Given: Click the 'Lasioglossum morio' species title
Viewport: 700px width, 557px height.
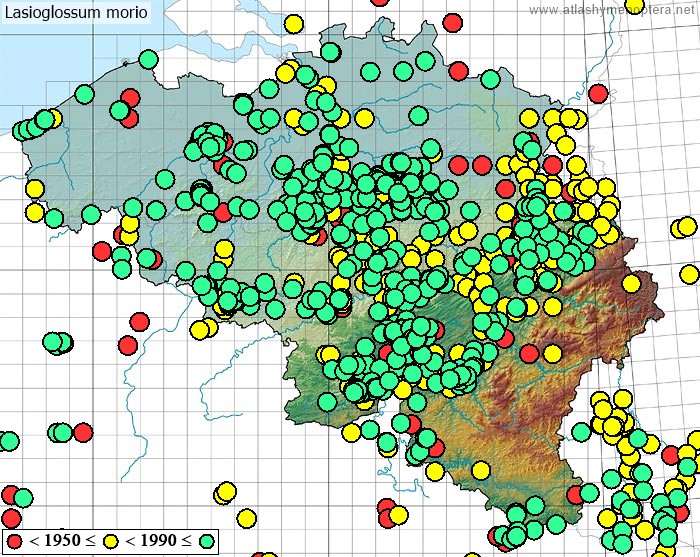Looking at the screenshot, I should point(76,13).
